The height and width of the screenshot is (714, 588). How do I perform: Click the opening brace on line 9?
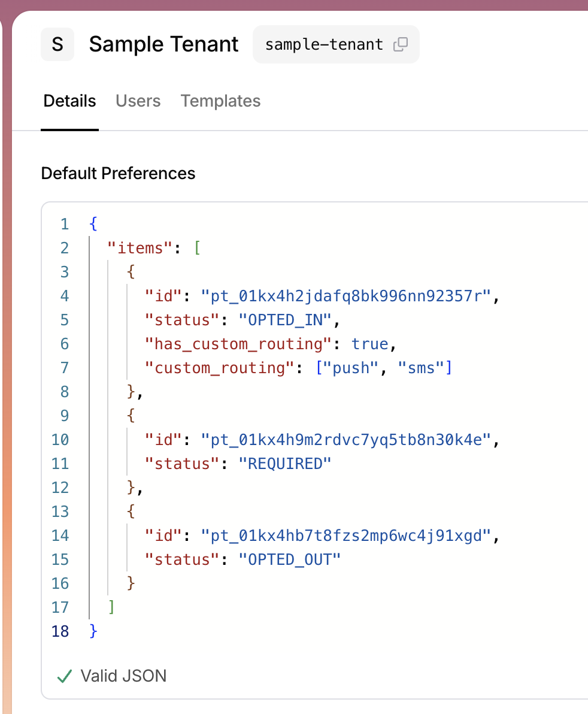(131, 416)
